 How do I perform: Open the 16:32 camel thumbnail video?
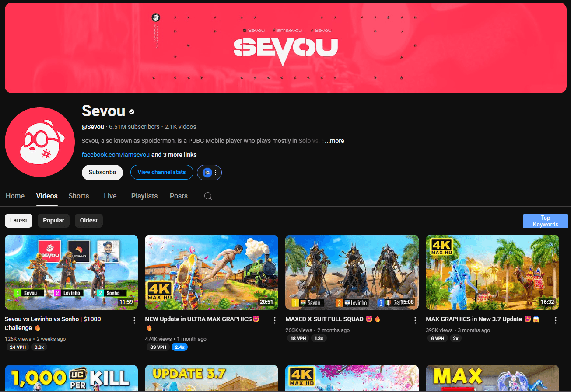[x=492, y=272]
